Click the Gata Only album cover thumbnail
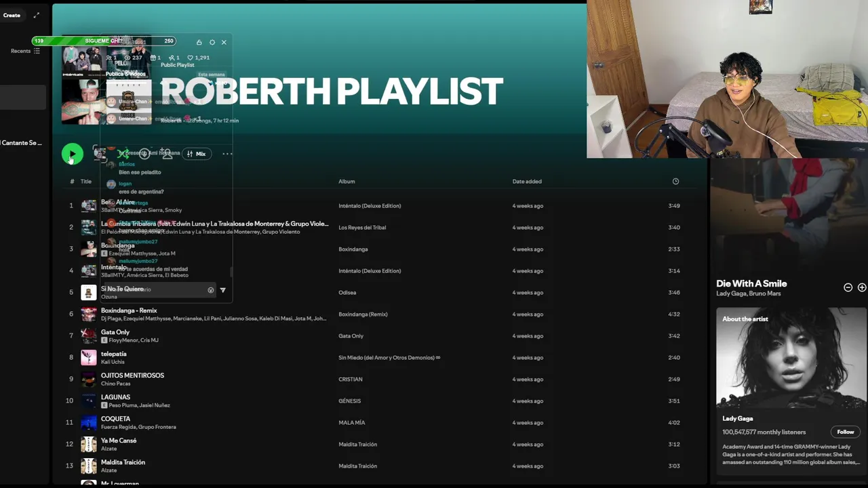The height and width of the screenshot is (488, 868). tap(89, 335)
